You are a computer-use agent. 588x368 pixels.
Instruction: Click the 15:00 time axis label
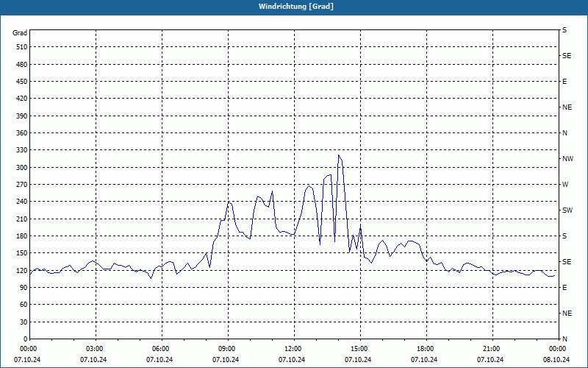358,349
